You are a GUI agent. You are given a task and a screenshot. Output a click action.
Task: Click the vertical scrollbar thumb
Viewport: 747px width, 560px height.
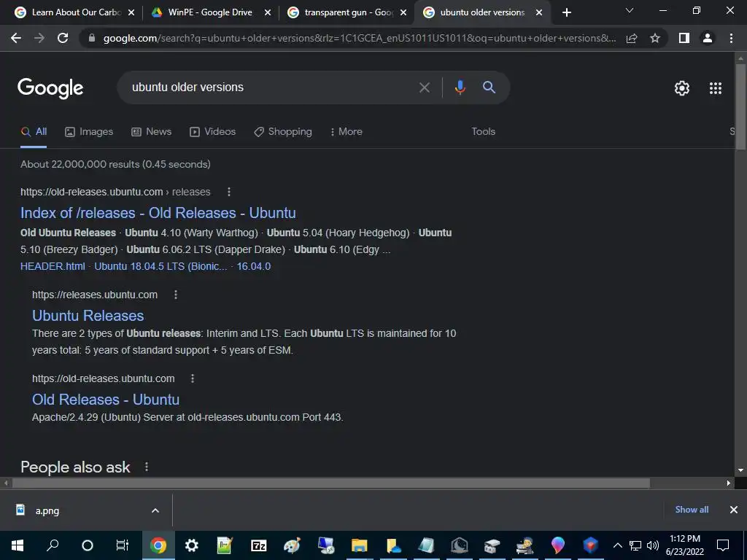pyautogui.click(x=740, y=108)
